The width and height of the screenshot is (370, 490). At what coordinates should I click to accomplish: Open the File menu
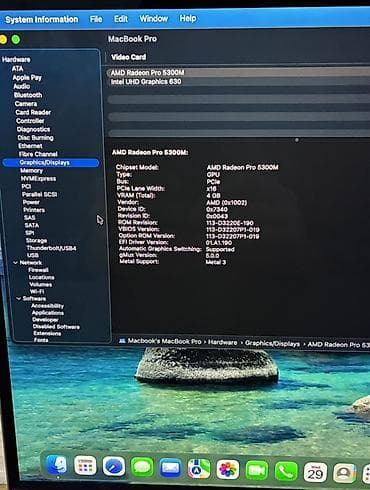96,19
